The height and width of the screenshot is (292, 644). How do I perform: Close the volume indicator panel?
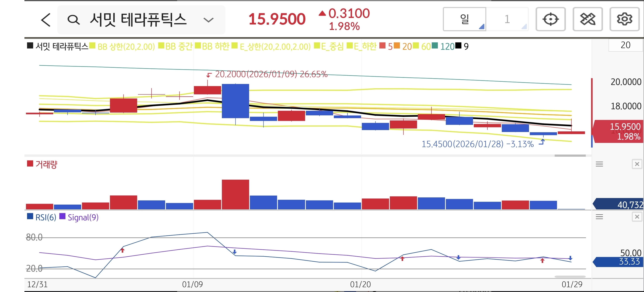(x=637, y=164)
